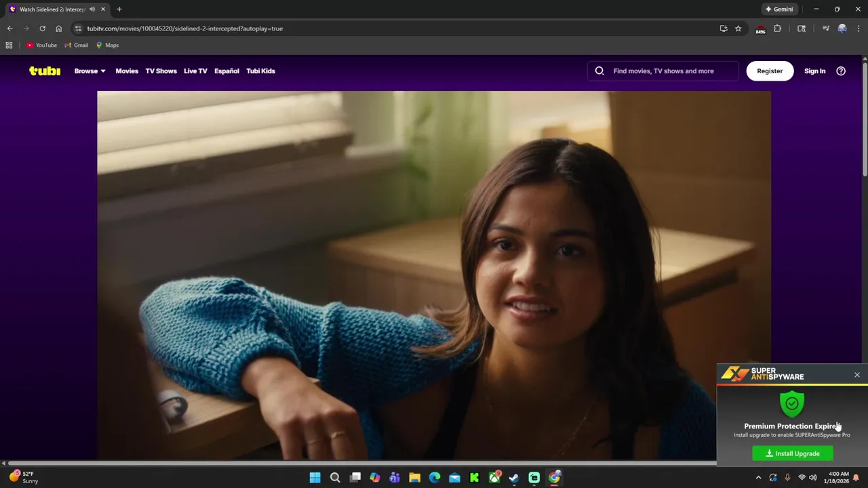Open the browser home page
The image size is (868, 488).
coord(59,28)
